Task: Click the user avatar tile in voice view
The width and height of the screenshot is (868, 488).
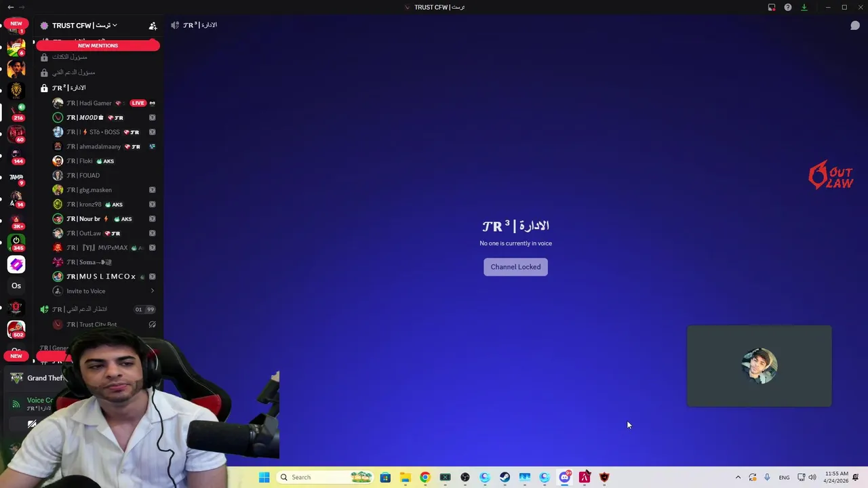Action: 759,366
